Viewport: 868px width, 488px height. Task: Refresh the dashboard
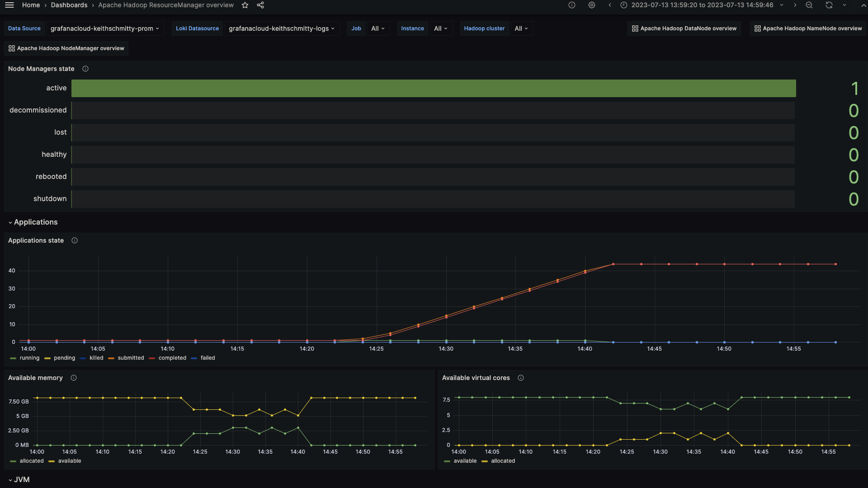point(829,5)
